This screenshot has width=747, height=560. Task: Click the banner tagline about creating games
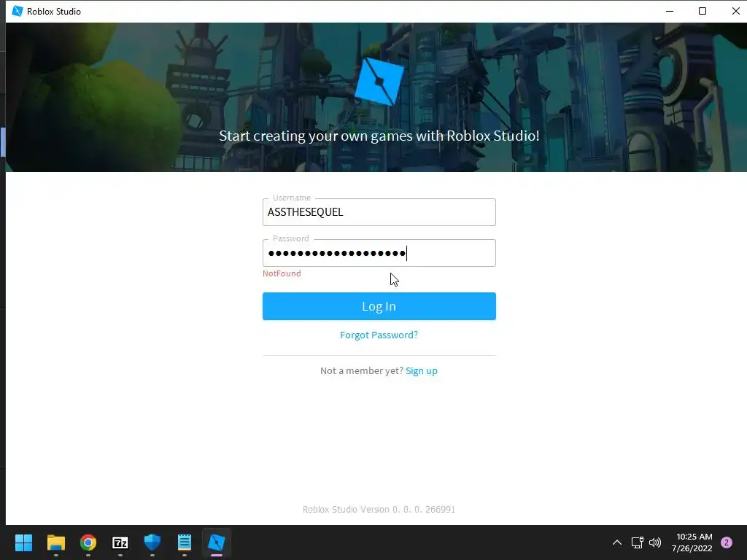point(379,136)
